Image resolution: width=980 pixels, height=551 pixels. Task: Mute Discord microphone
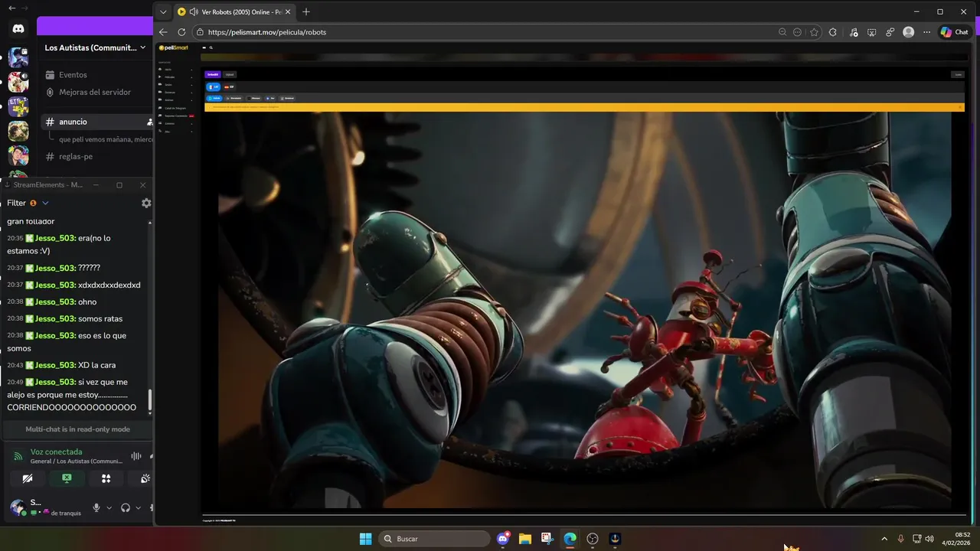[96, 507]
